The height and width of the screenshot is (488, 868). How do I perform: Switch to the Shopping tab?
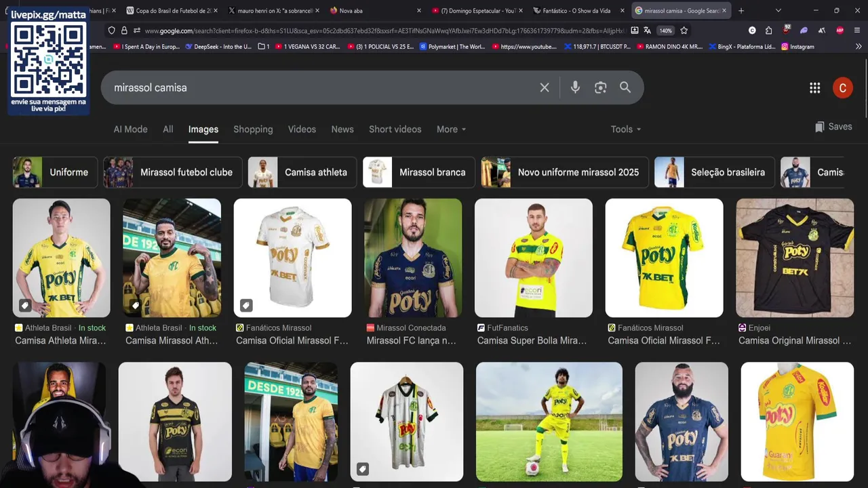pyautogui.click(x=253, y=129)
